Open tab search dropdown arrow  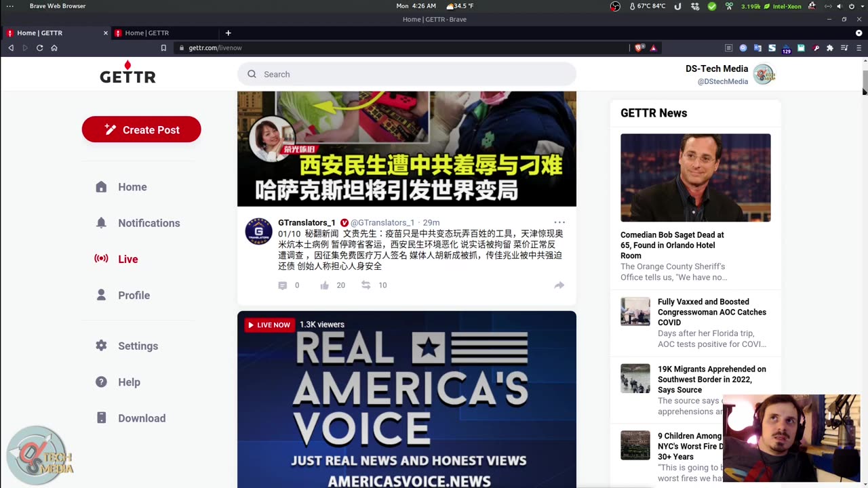coord(859,33)
